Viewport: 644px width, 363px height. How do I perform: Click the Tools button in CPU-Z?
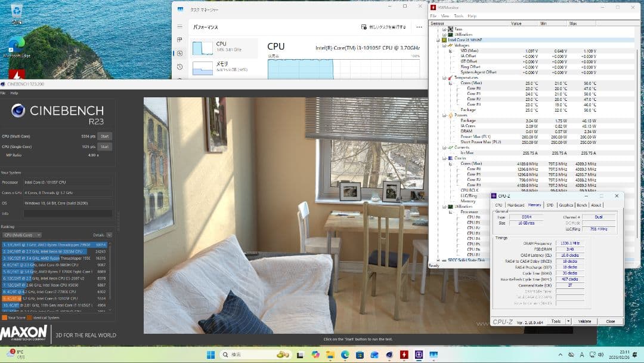(556, 321)
